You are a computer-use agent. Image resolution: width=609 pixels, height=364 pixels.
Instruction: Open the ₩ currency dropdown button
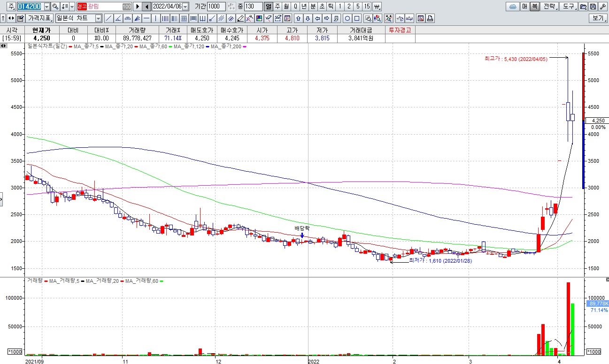pos(377,7)
